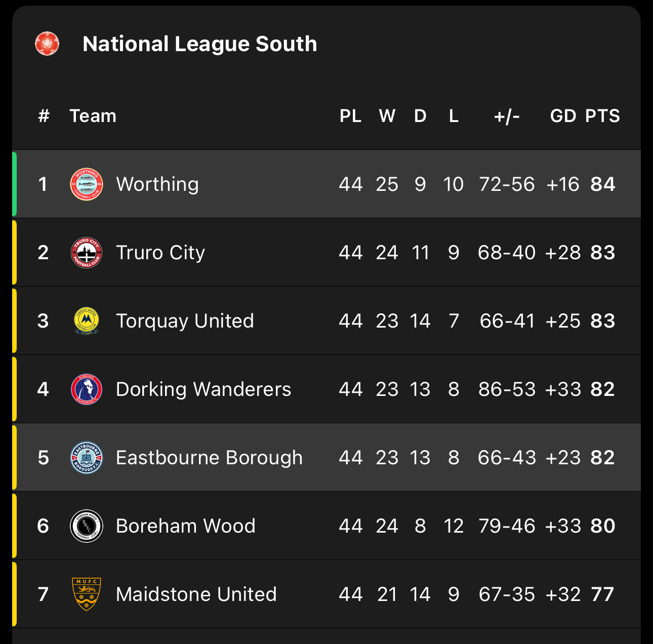The height and width of the screenshot is (644, 653).
Task: Sort by the PTS column header
Action: (602, 116)
